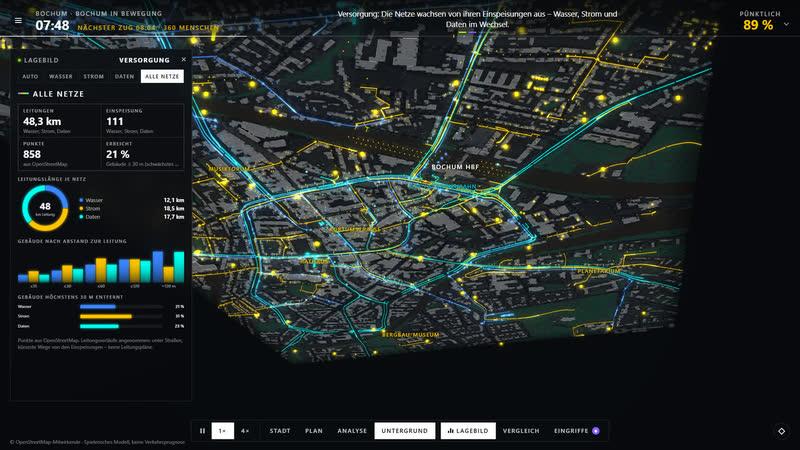This screenshot has width=800, height=450.
Task: Switch to the Plan view
Action: point(314,431)
